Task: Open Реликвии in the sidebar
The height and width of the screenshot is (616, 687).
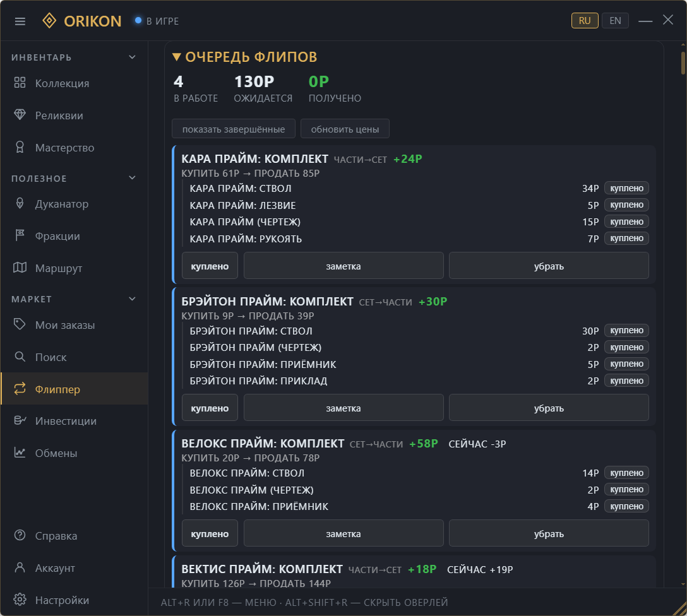Action: [x=75, y=115]
